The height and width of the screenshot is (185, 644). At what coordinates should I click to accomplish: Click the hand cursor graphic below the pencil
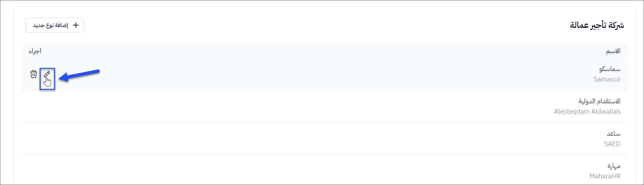click(x=48, y=82)
